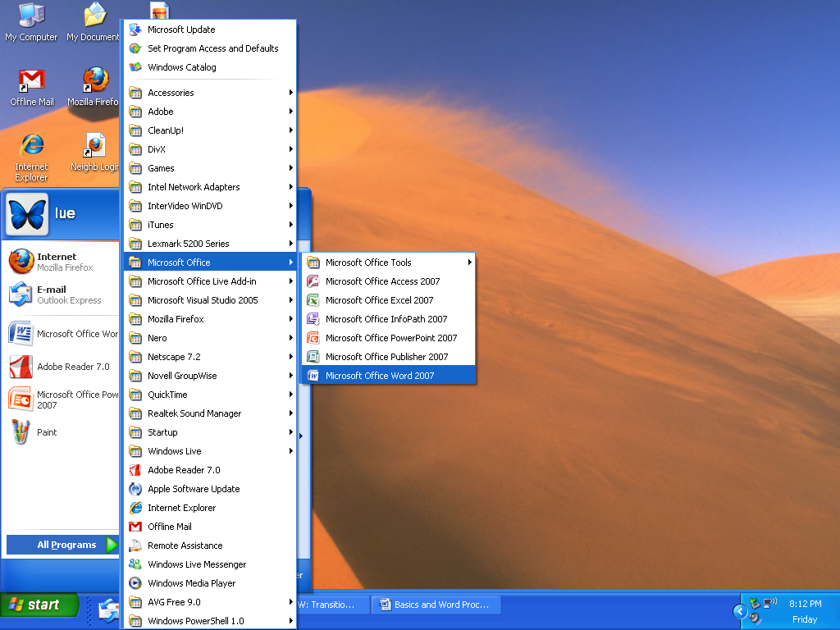Open the InterVideo WinDVD folder
The height and width of the screenshot is (630, 840).
click(210, 206)
